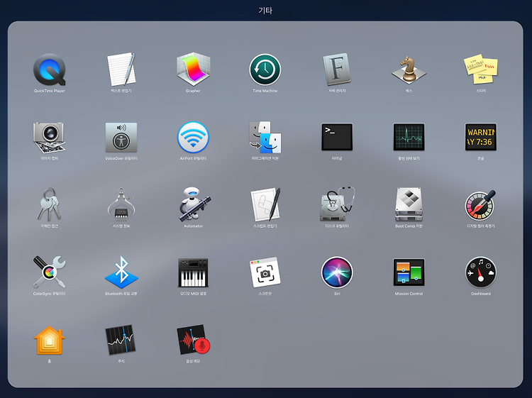532x398 pixels.
Task: Launch the Dashboard app
Action: 481,272
